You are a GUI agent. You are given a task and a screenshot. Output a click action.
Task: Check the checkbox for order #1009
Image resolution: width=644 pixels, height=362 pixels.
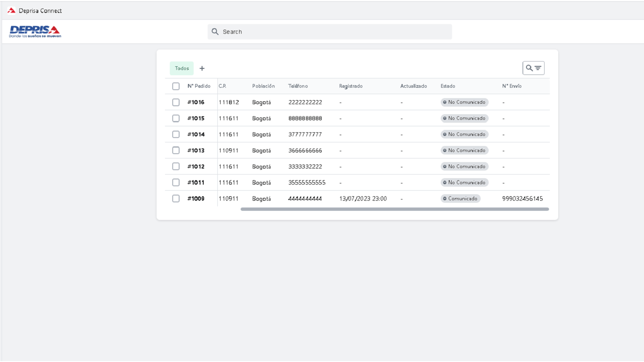coord(176,198)
